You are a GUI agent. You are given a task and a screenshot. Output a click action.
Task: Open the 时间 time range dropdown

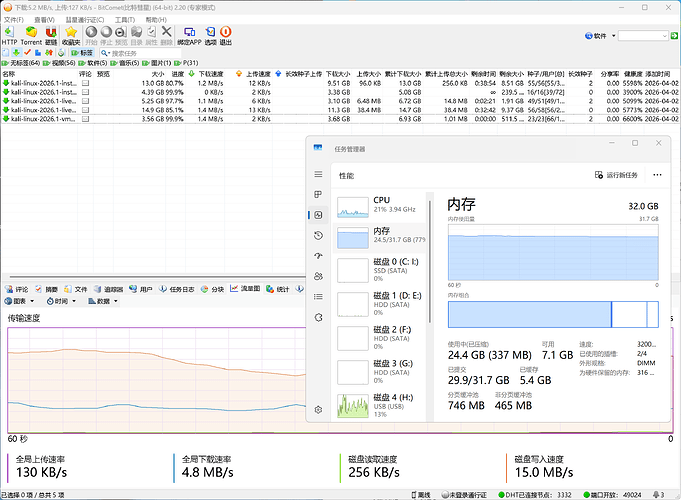pos(62,301)
